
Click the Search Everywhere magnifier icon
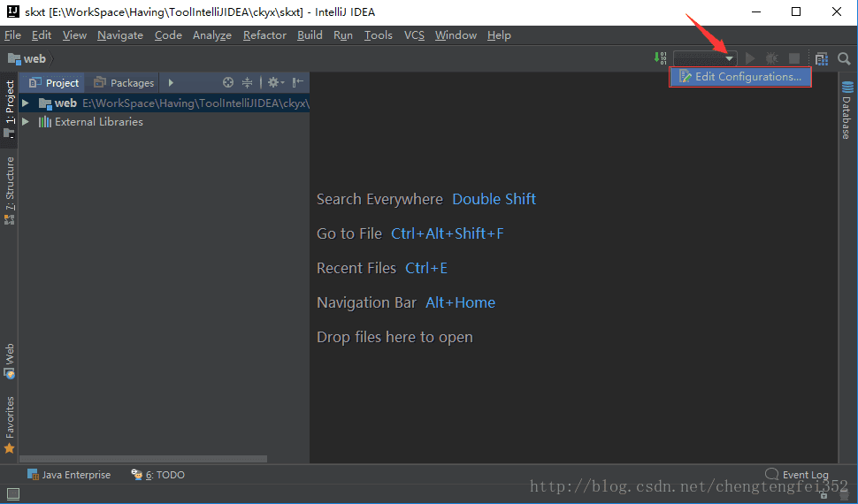click(x=844, y=58)
